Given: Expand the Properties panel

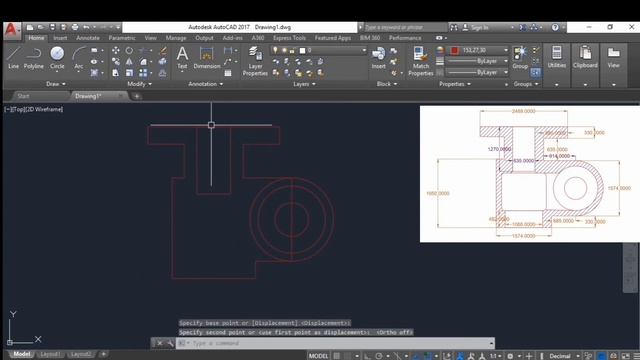Looking at the screenshot, I should point(455,84).
